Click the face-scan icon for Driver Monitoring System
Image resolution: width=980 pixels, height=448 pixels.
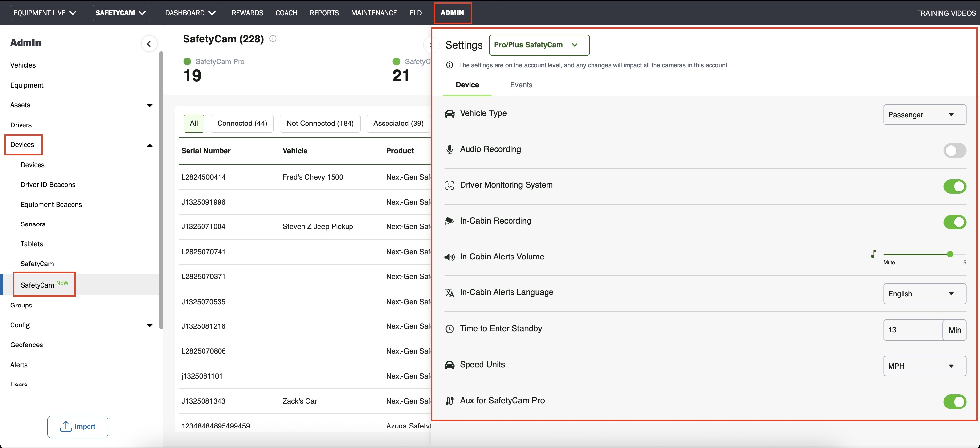449,185
